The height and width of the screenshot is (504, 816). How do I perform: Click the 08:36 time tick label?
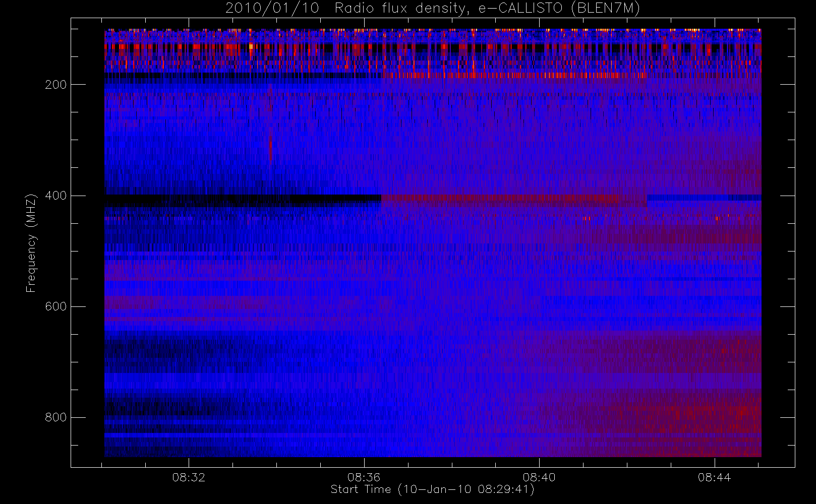click(x=364, y=477)
